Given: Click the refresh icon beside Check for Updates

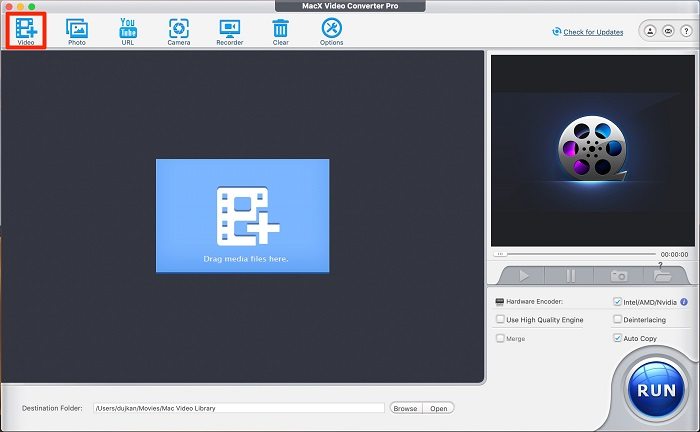Looking at the screenshot, I should click(556, 32).
